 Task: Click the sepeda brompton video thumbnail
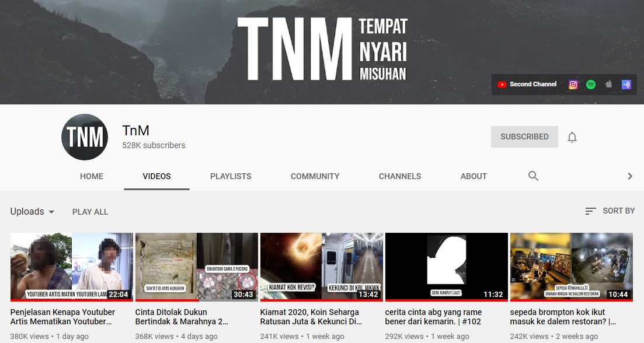571,267
